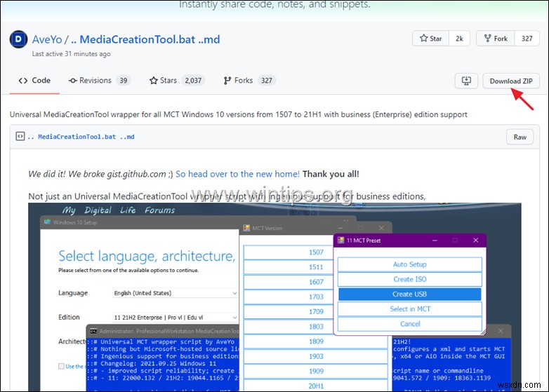
Task: Click the Download ZIP button
Action: [x=510, y=81]
